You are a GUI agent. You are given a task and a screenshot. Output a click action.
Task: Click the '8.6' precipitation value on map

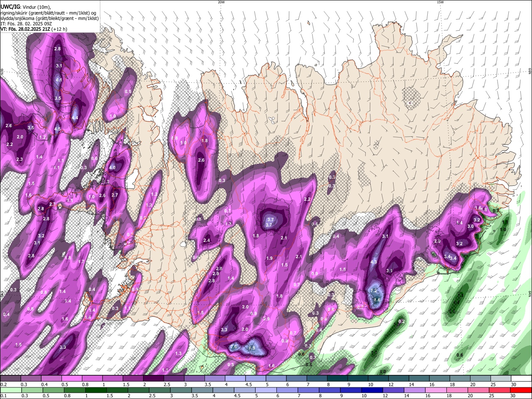point(377,300)
